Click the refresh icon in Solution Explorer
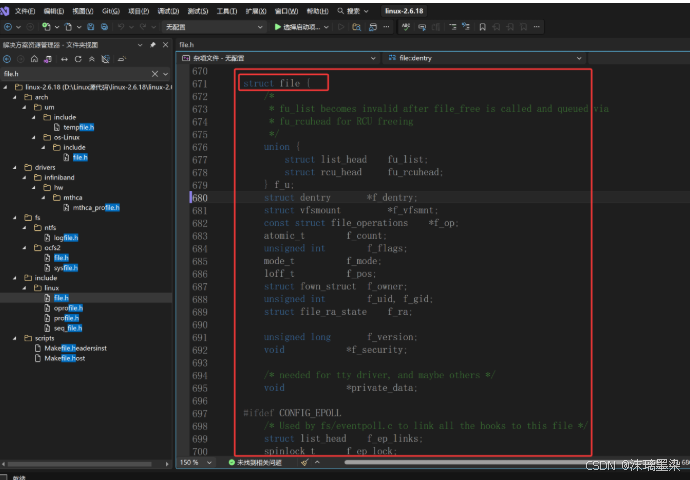The height and width of the screenshot is (480, 690). (78, 59)
